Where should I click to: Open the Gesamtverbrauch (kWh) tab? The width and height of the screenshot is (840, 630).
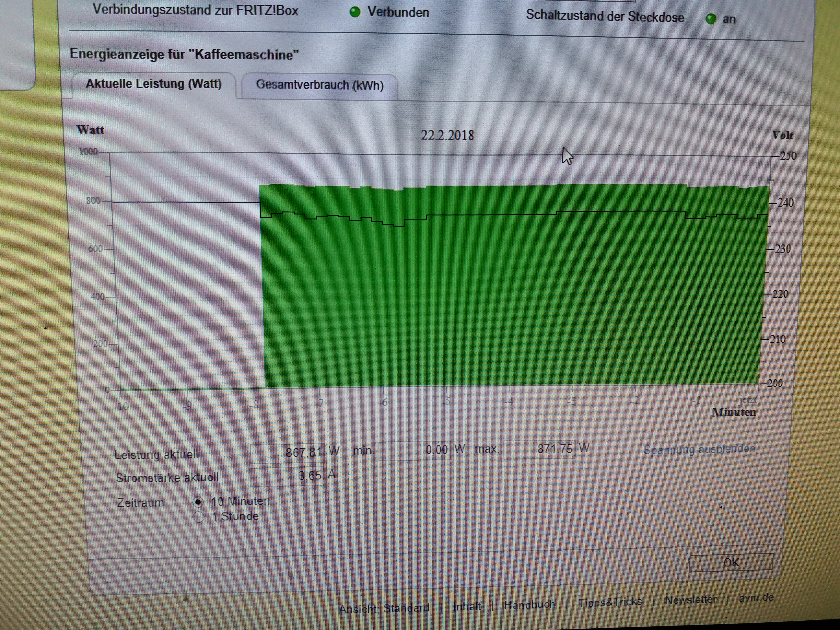320,85
